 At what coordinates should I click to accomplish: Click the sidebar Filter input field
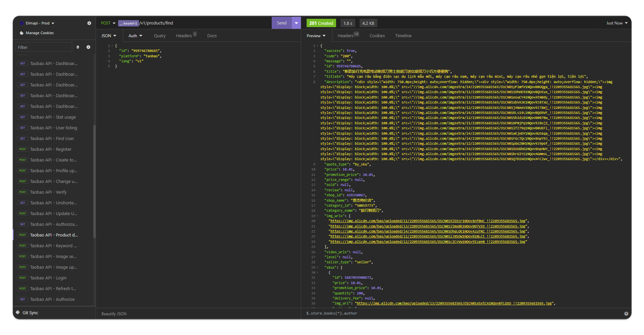pos(44,47)
